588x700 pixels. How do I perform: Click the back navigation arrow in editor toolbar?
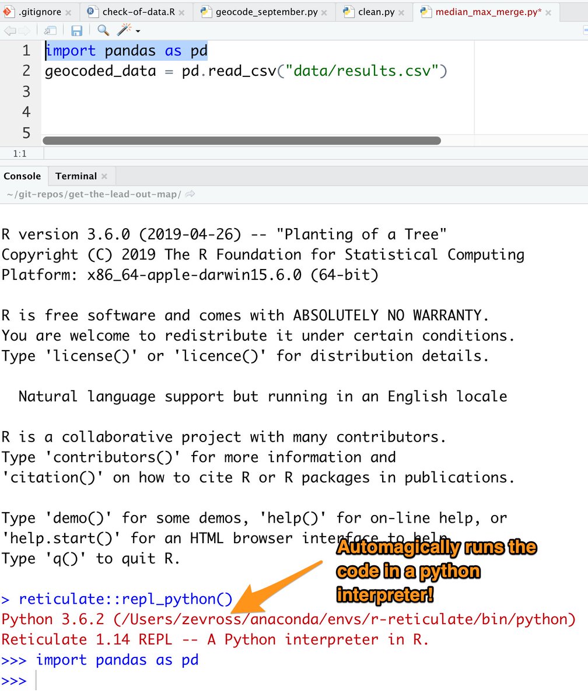9,31
